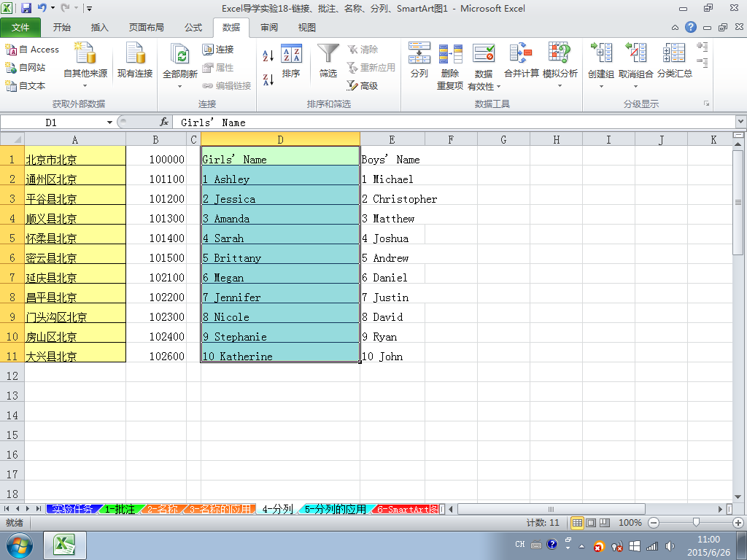Open the 实验任务 sheet tab
Screen dimensions: 747x560
[x=72, y=509]
